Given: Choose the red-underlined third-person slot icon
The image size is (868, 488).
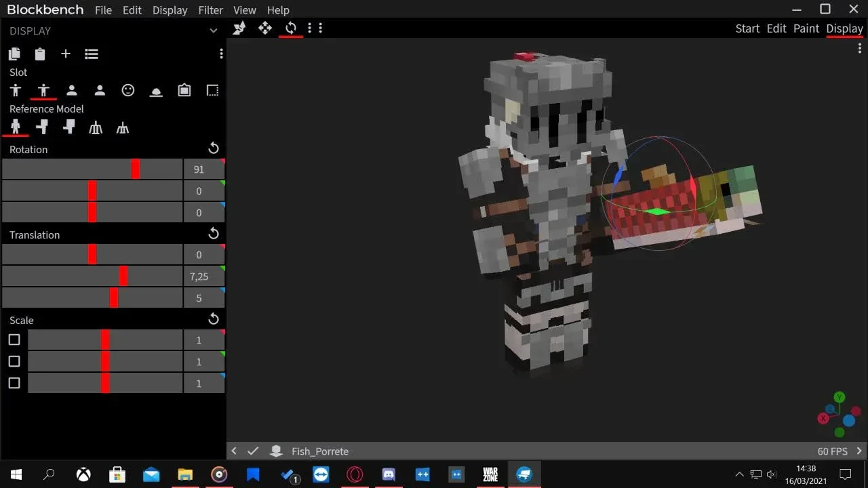Looking at the screenshot, I should pos(43,90).
